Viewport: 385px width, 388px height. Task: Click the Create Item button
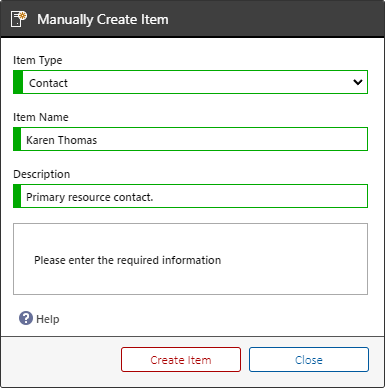181,360
